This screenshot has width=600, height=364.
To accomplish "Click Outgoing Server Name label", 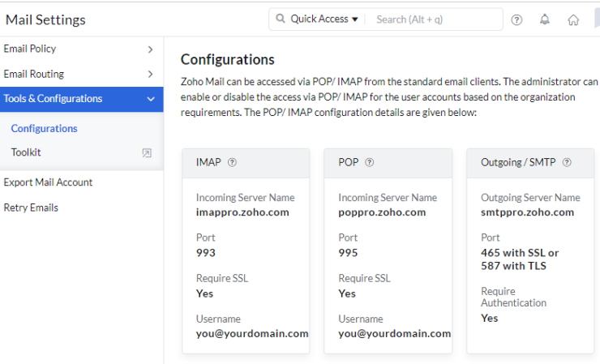I will [x=530, y=198].
